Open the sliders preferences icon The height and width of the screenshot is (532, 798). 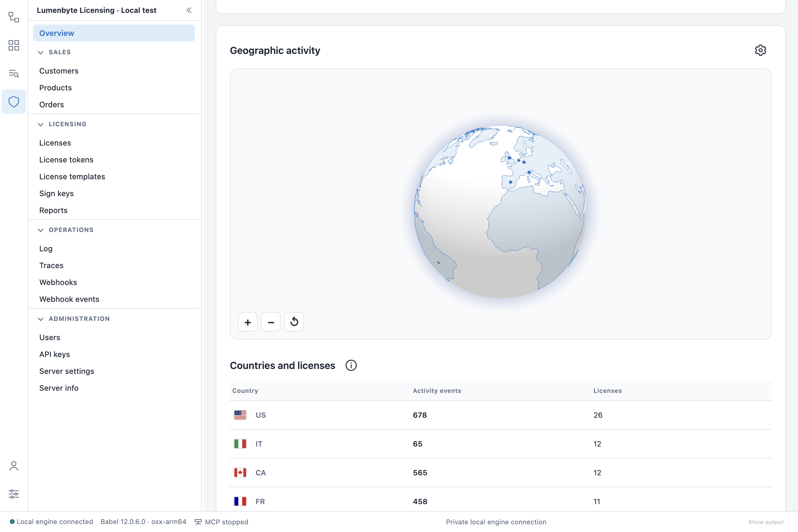point(13,494)
